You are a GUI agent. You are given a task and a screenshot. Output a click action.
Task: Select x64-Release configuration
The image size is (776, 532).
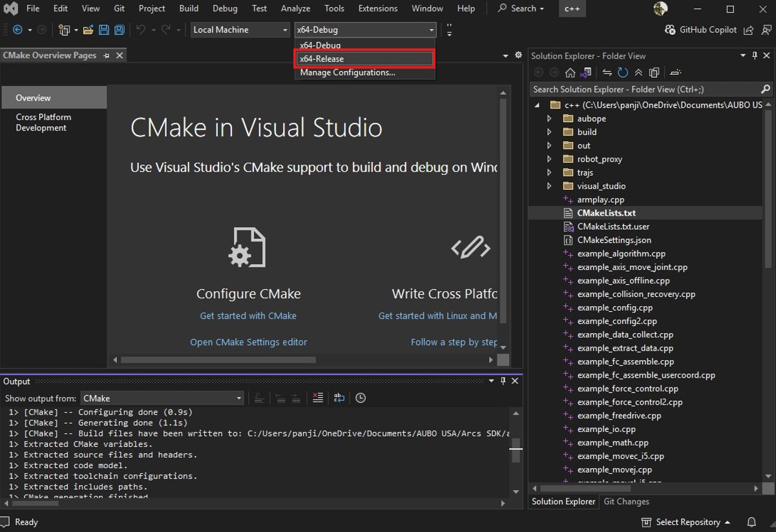tap(364, 59)
